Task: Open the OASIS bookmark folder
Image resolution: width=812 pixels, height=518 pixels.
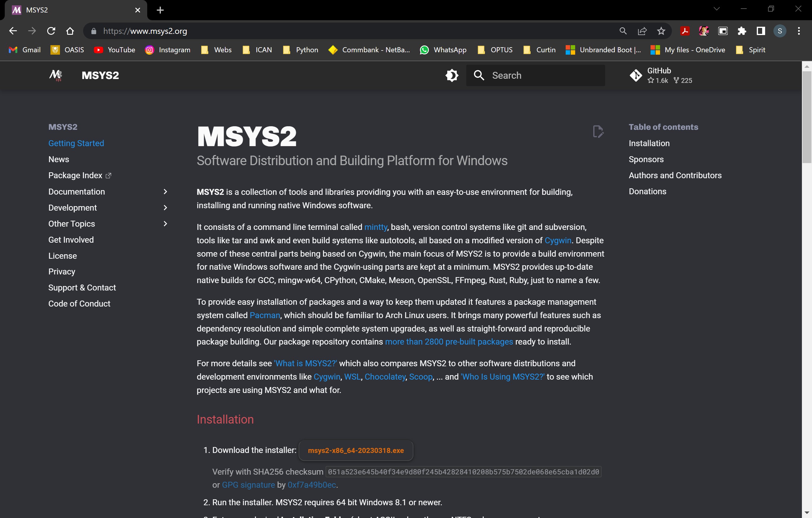Action: [x=67, y=50]
